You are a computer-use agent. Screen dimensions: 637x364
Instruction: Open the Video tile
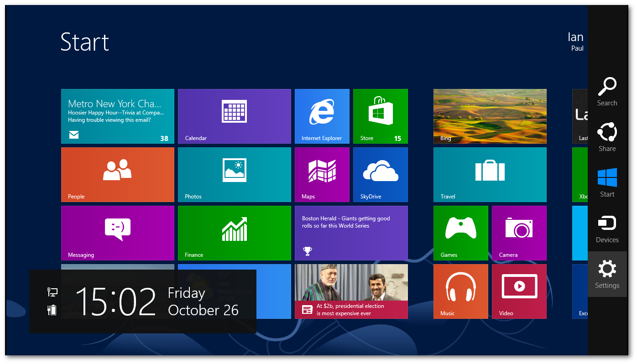pos(519,291)
